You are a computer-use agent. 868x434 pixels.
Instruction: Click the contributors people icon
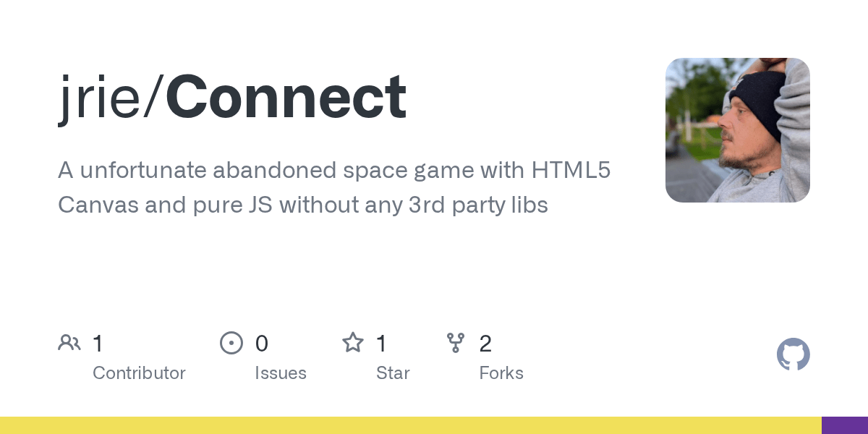coord(69,343)
